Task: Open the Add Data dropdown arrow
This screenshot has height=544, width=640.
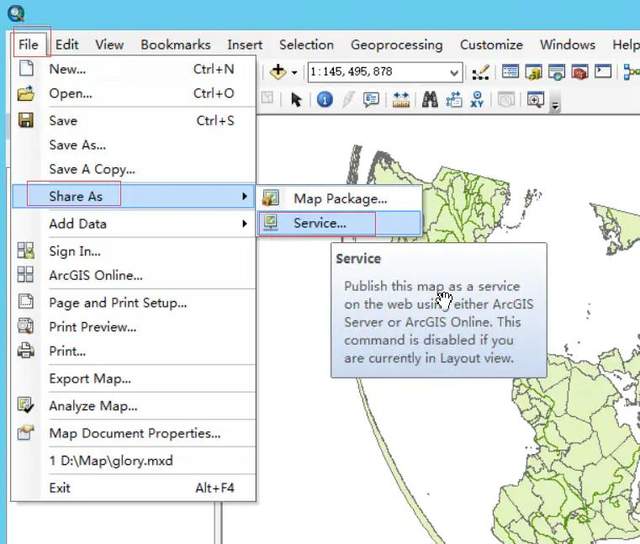Action: 294,73
